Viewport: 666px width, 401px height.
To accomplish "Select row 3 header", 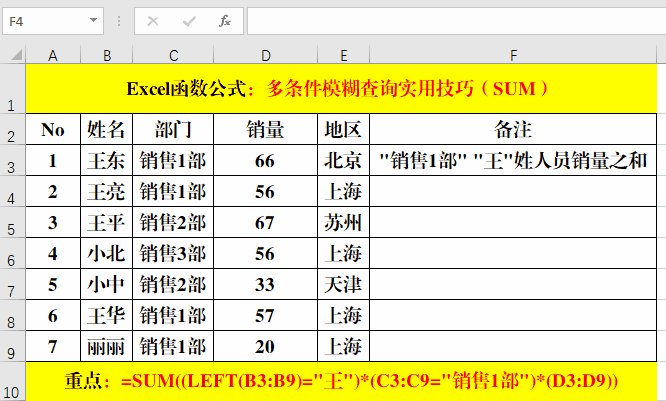I will click(x=12, y=160).
